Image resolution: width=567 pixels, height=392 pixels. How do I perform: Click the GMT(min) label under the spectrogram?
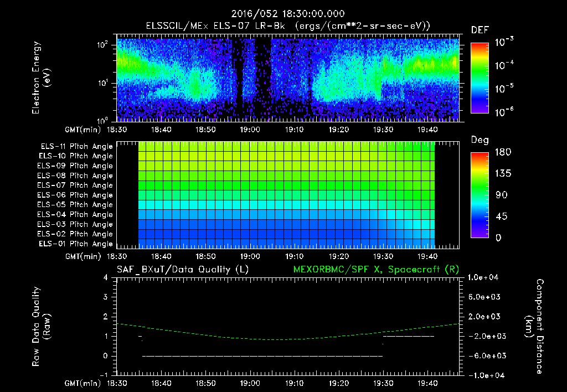83,130
